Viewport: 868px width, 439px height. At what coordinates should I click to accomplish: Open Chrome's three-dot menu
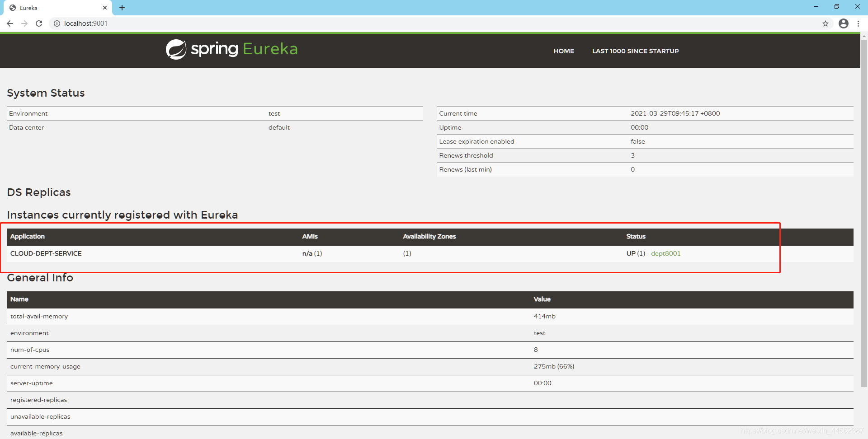pyautogui.click(x=858, y=23)
